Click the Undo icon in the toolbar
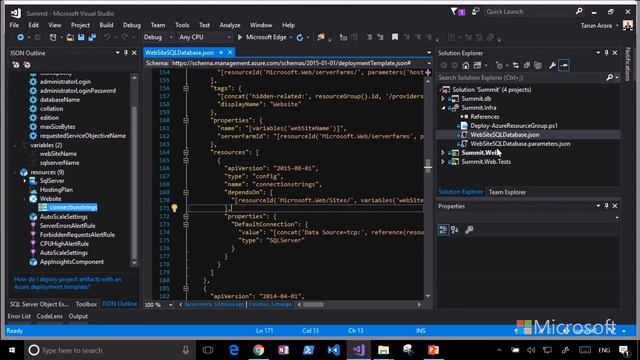The width and height of the screenshot is (640, 360). click(107, 37)
